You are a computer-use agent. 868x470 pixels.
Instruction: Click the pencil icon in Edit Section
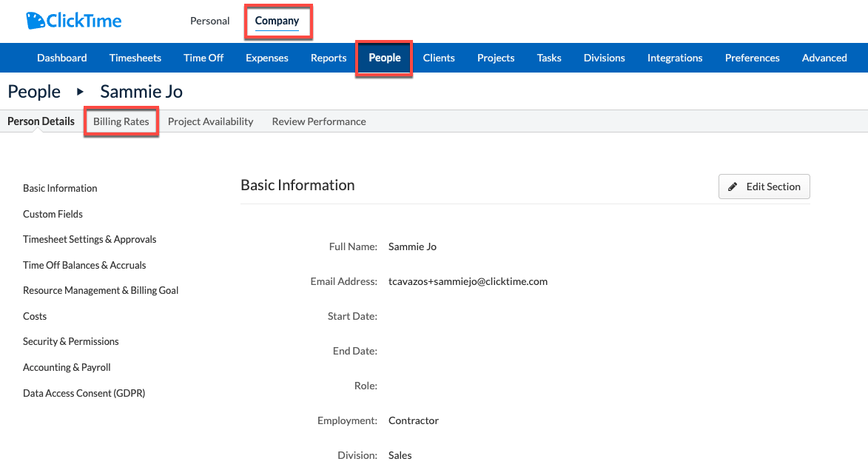click(733, 187)
